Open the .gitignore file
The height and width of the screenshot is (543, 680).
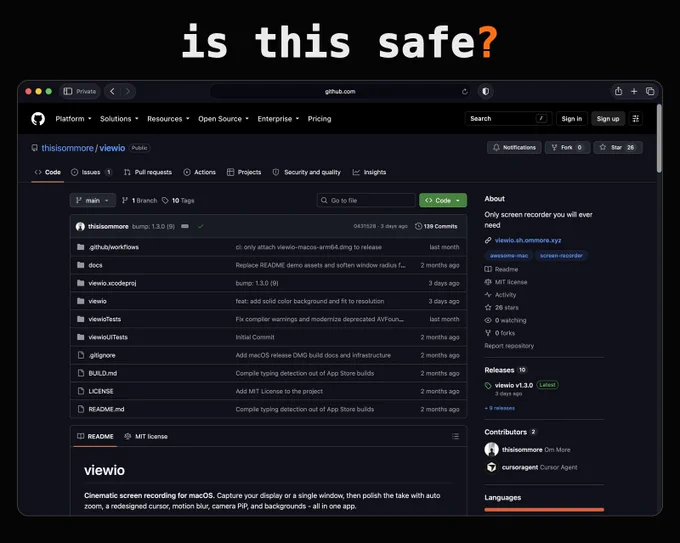tap(102, 355)
